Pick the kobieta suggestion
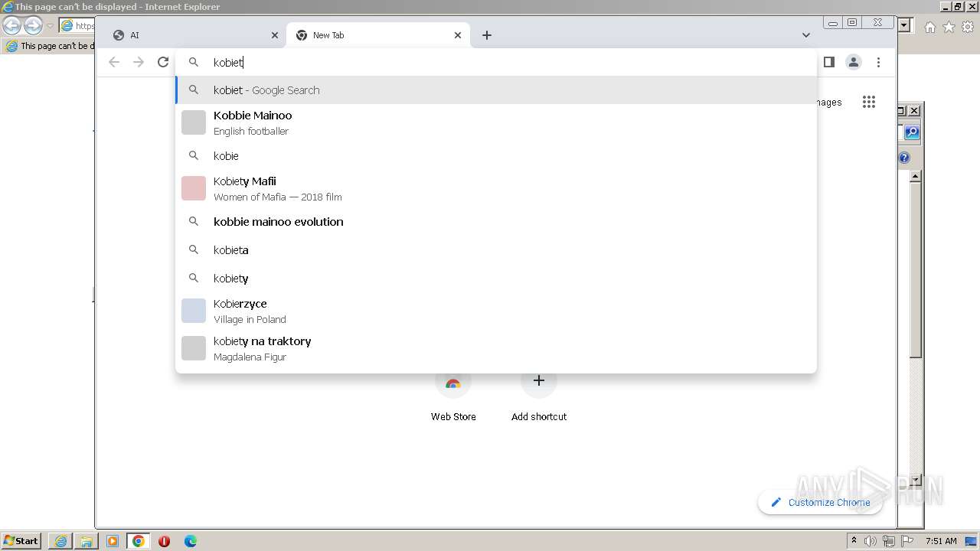The image size is (980, 551). point(496,249)
